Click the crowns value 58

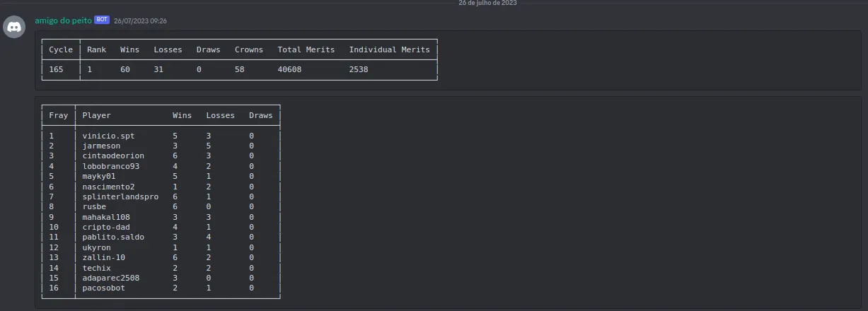pos(240,69)
